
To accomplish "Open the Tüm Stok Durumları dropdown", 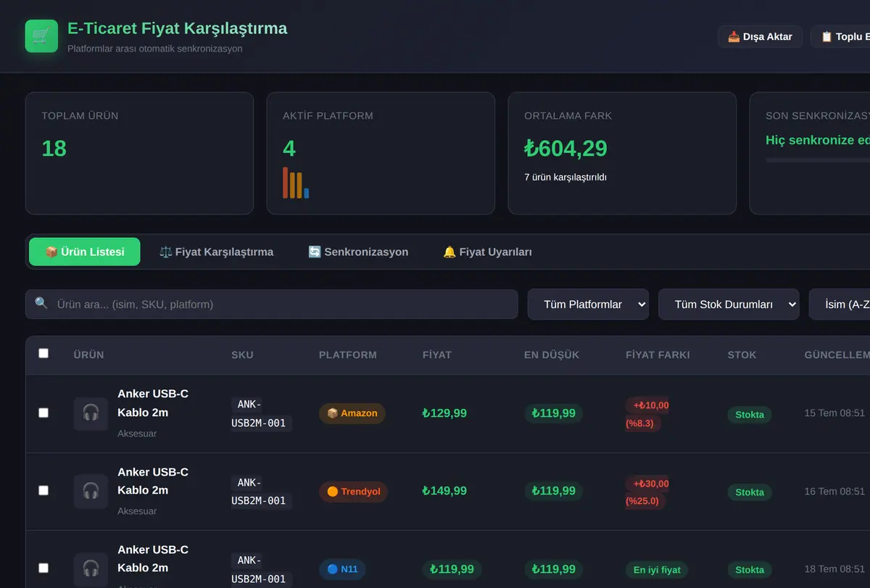I will (x=729, y=305).
